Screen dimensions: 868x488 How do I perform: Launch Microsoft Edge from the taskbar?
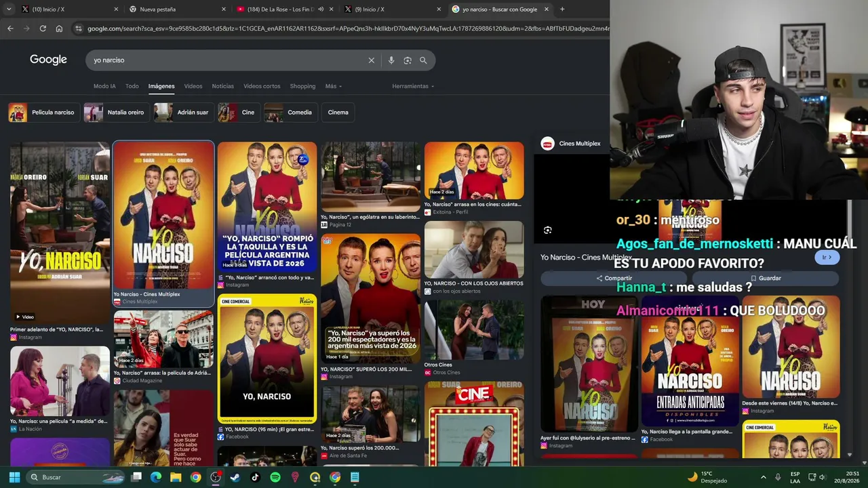(156, 477)
